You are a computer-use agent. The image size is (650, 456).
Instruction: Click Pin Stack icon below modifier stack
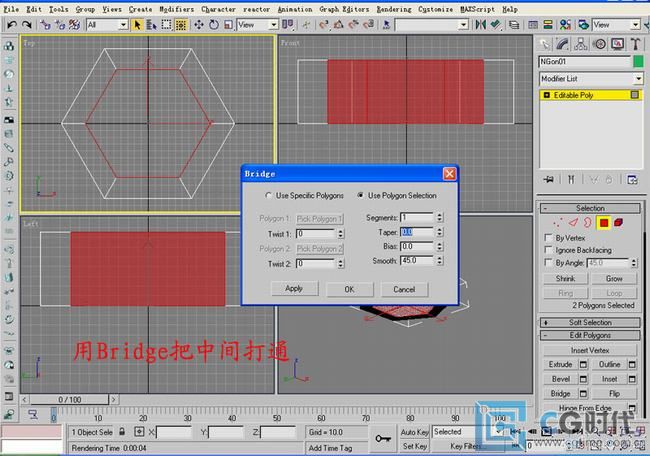549,179
